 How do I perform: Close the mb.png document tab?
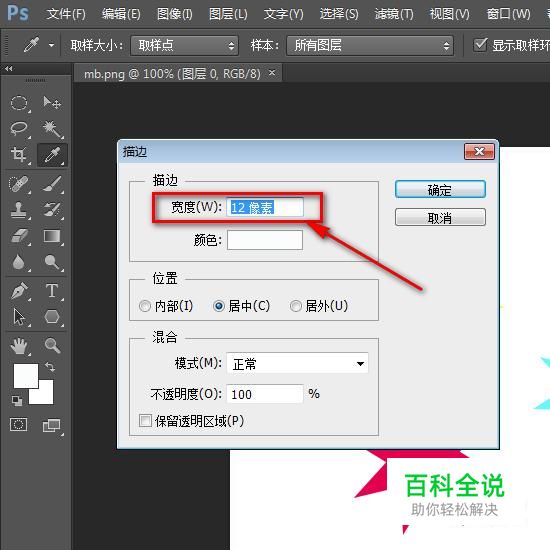click(272, 73)
